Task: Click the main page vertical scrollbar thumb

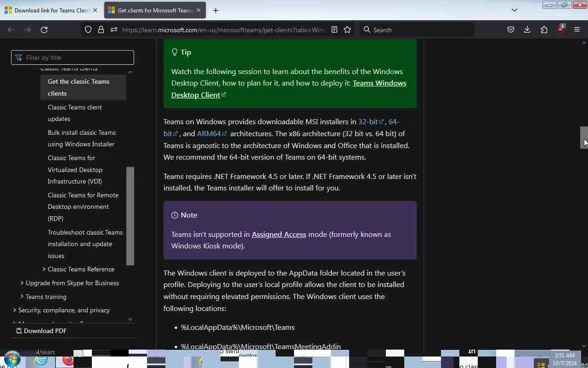Action: click(x=584, y=138)
